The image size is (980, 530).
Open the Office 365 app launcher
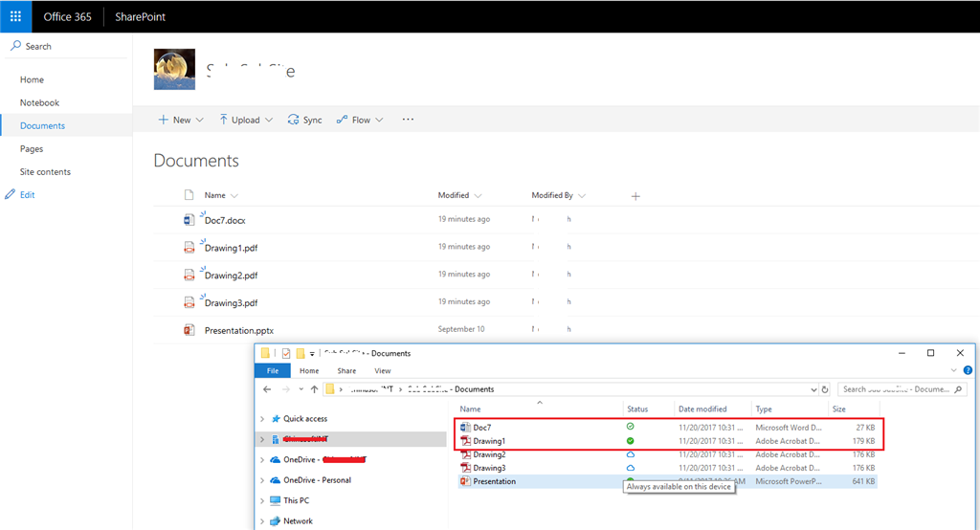pyautogui.click(x=15, y=16)
